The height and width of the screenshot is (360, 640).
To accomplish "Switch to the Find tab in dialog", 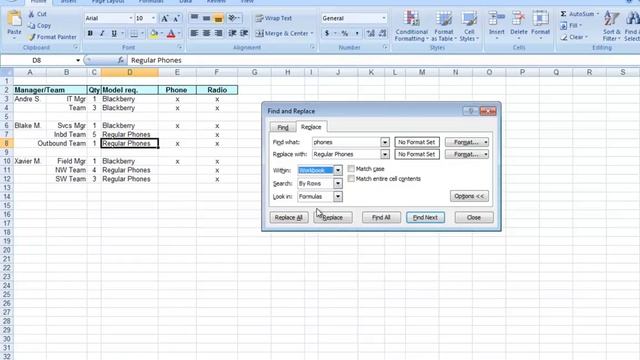I will pos(283,127).
